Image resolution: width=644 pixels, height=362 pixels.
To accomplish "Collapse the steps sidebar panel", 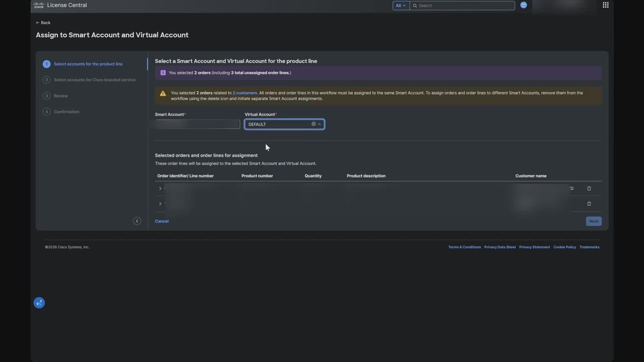I will [x=137, y=221].
